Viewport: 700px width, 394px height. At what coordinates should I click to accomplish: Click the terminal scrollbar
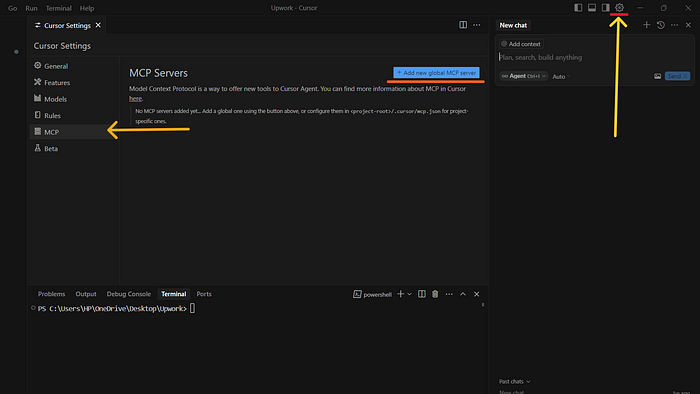coord(483,305)
